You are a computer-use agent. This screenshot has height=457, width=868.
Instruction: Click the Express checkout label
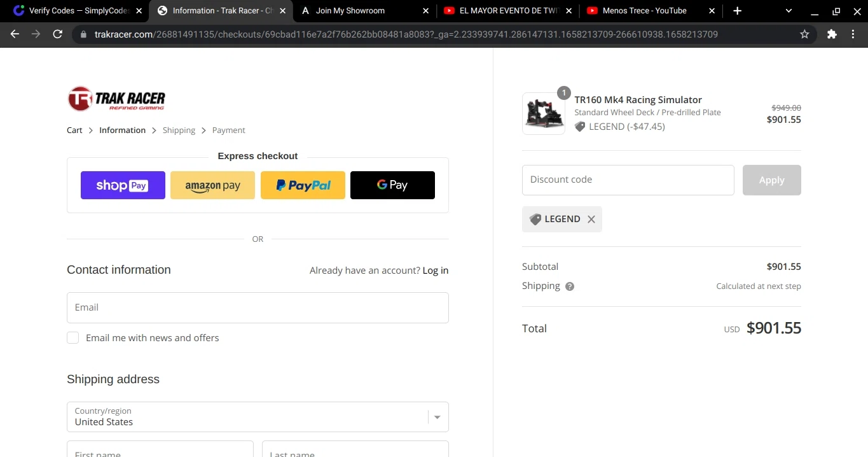click(x=258, y=156)
